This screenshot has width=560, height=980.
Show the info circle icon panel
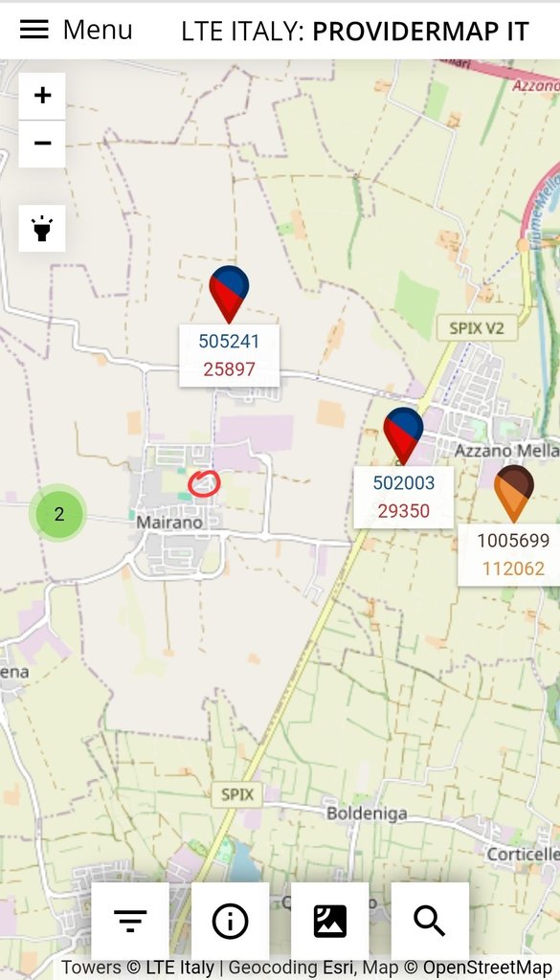click(x=230, y=922)
